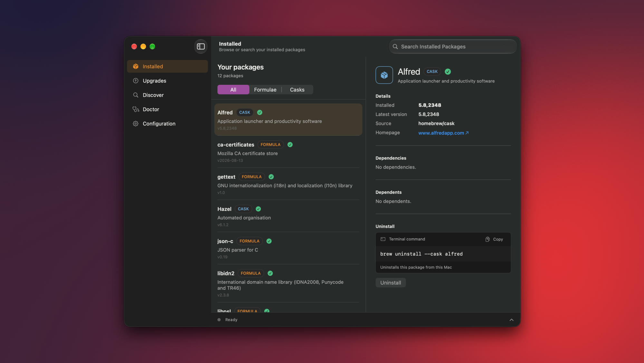Click the FORMULA badge next to gettext

[252, 177]
